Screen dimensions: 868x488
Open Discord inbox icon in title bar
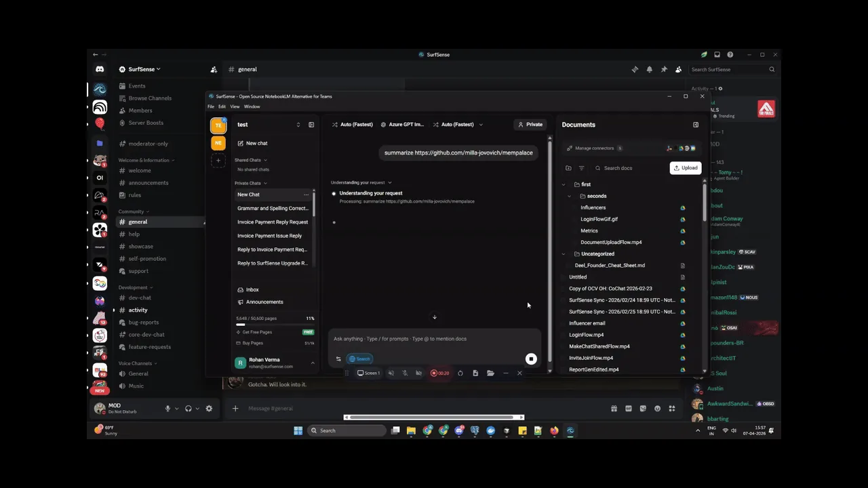(x=717, y=54)
